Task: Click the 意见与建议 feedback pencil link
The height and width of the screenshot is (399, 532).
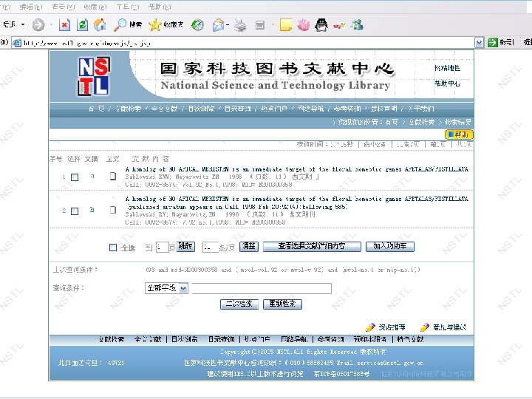Action: pos(443,327)
